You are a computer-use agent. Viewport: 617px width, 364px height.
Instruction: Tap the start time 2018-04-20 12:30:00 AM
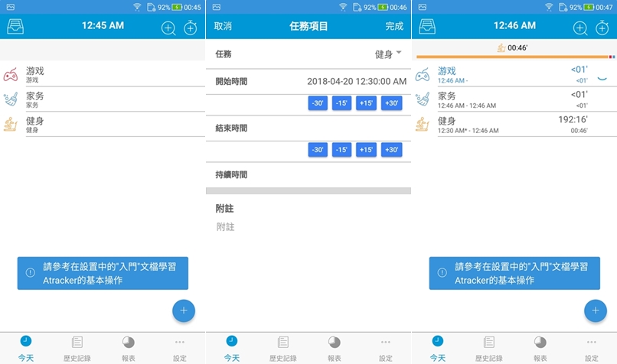pyautogui.click(x=357, y=81)
